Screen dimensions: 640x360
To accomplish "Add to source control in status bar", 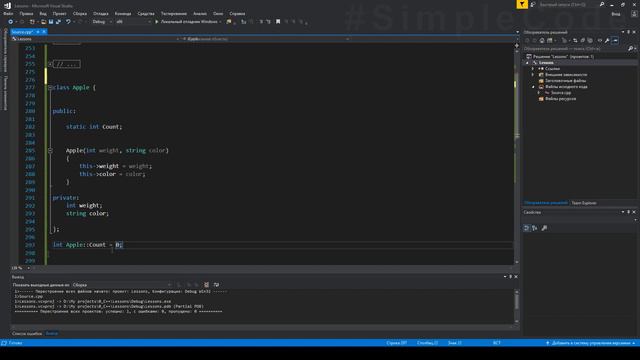I will tap(591, 343).
